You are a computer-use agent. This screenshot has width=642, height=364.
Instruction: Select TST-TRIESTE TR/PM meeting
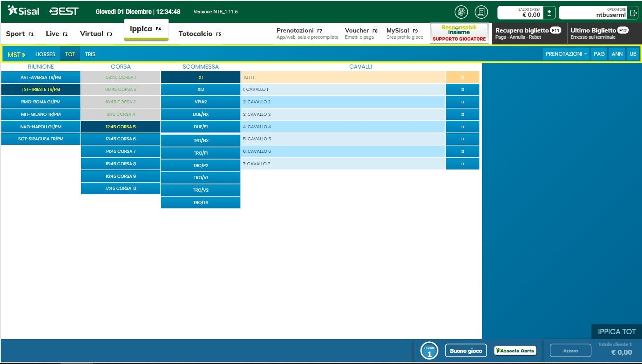pos(41,90)
